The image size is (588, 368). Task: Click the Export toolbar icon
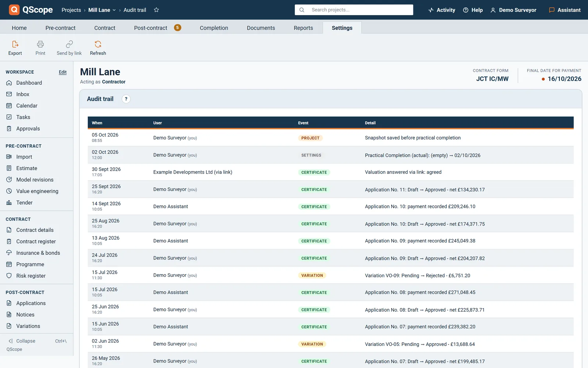click(15, 48)
